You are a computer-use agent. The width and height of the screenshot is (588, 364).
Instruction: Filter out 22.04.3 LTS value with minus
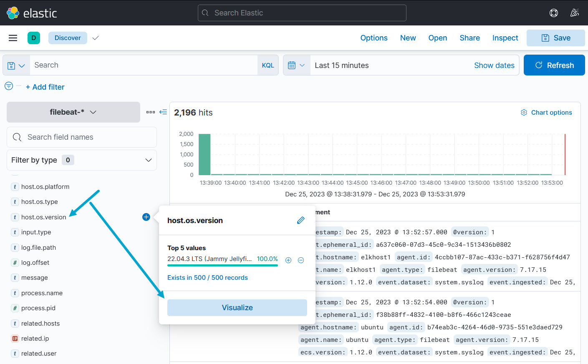pos(301,260)
